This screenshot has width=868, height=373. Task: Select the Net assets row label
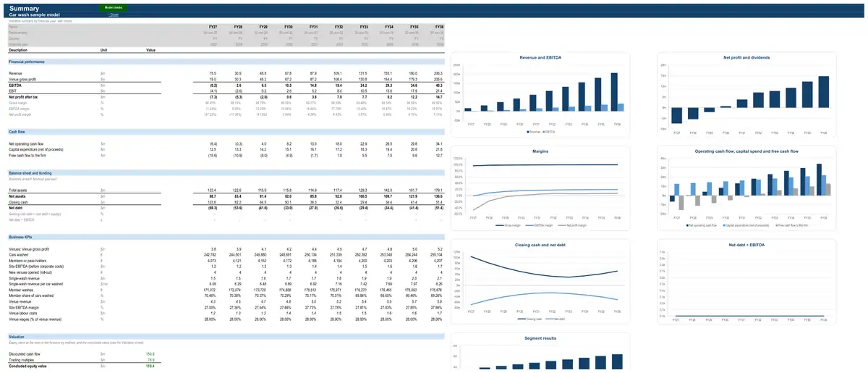tap(16, 196)
